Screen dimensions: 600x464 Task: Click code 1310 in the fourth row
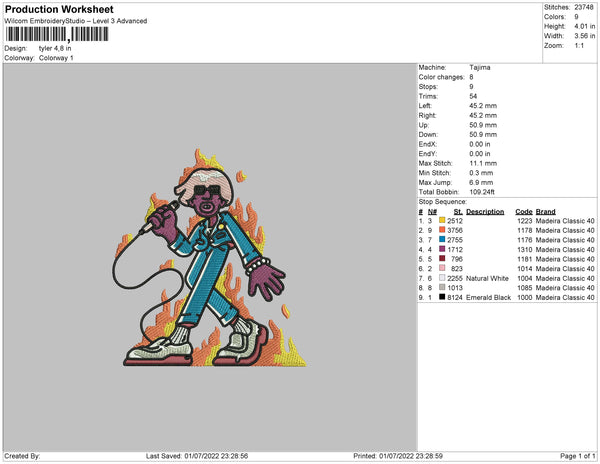pyautogui.click(x=525, y=249)
